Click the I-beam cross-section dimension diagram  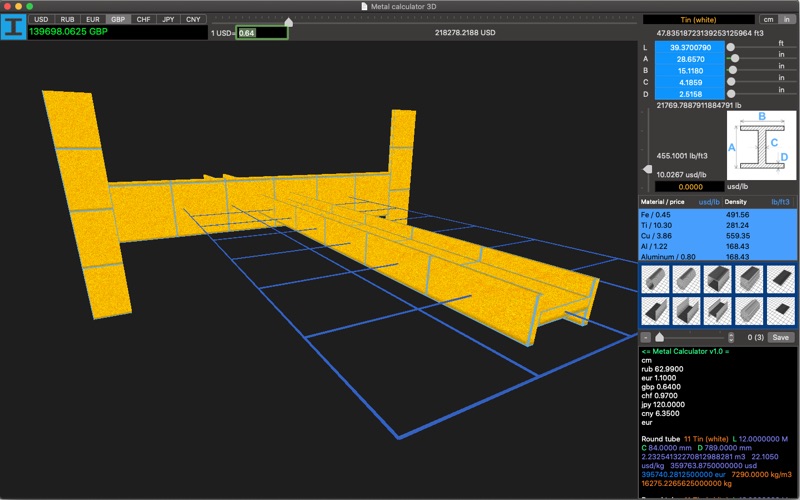761,145
